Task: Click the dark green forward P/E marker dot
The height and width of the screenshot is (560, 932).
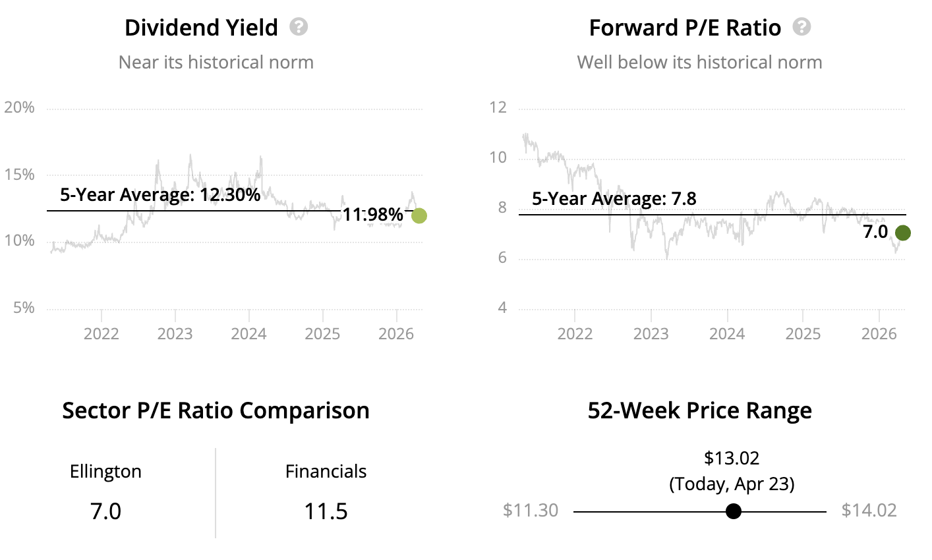Action: coord(903,233)
